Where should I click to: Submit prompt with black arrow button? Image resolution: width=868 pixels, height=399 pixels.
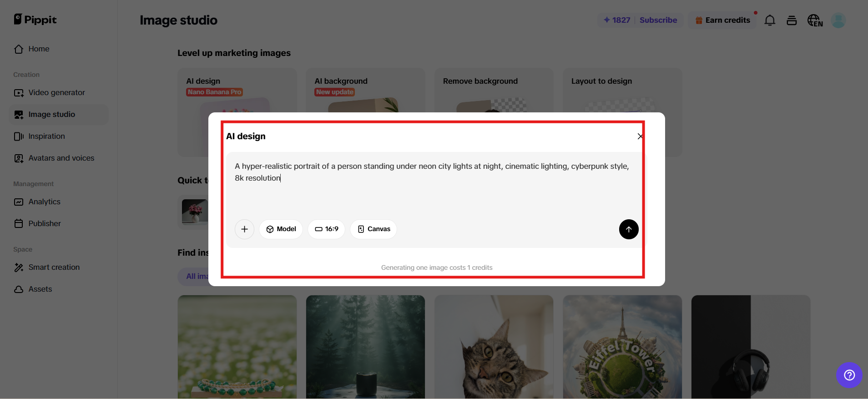[629, 229]
